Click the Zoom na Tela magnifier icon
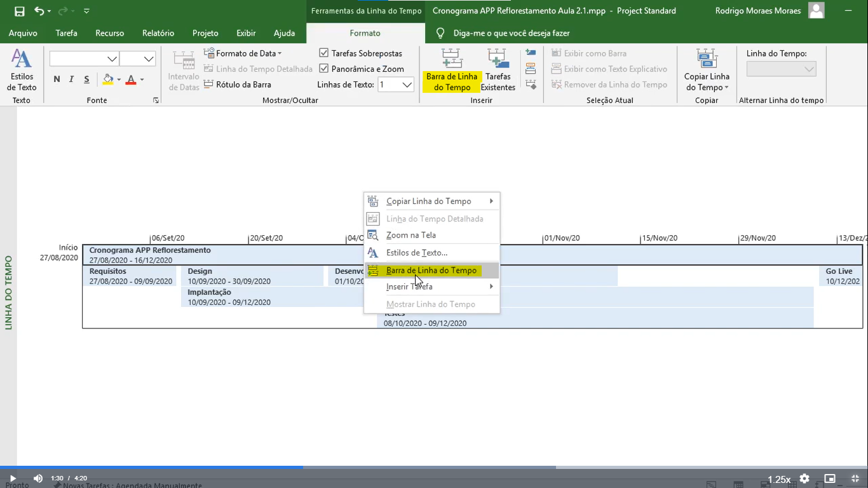This screenshot has height=488, width=868. point(373,235)
